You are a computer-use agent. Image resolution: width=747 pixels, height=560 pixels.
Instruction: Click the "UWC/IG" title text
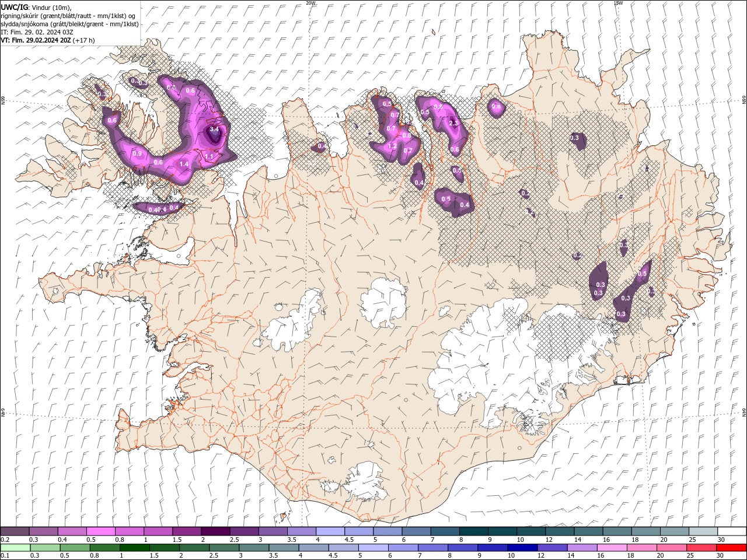pyautogui.click(x=15, y=7)
